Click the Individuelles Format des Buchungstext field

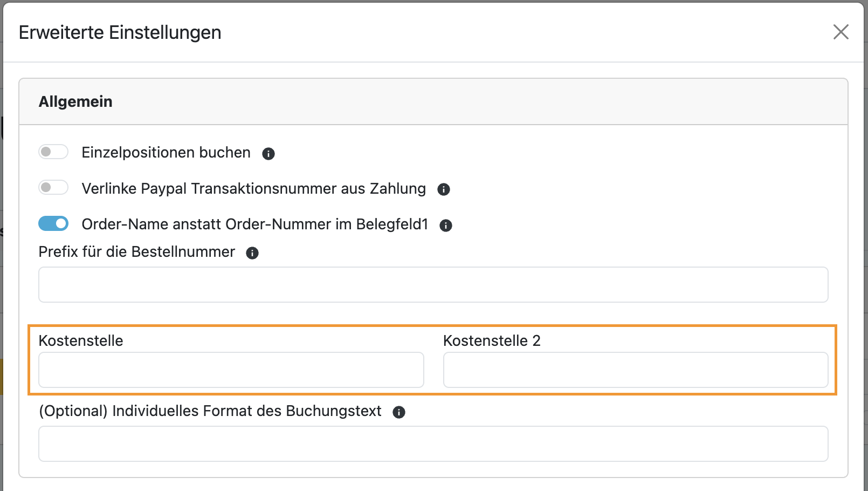click(433, 444)
